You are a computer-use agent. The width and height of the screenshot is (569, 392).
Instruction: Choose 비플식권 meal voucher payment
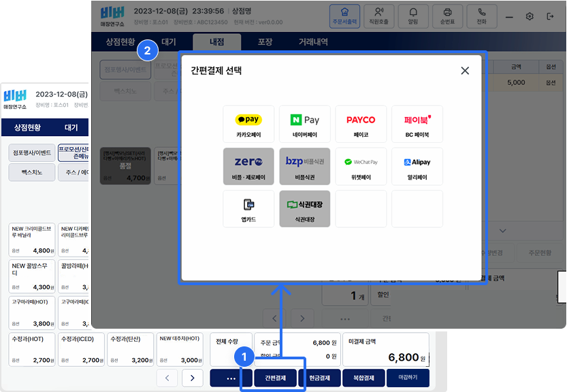pyautogui.click(x=304, y=166)
